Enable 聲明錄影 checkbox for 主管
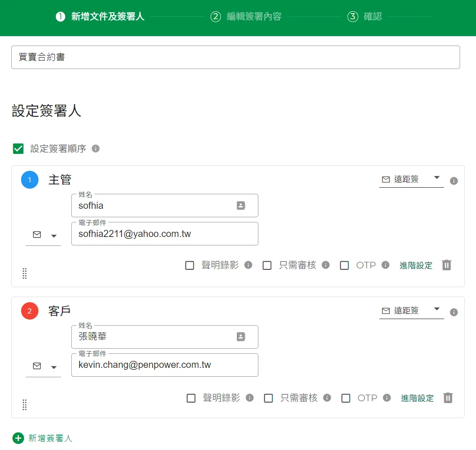The image size is (476, 450). click(x=190, y=265)
